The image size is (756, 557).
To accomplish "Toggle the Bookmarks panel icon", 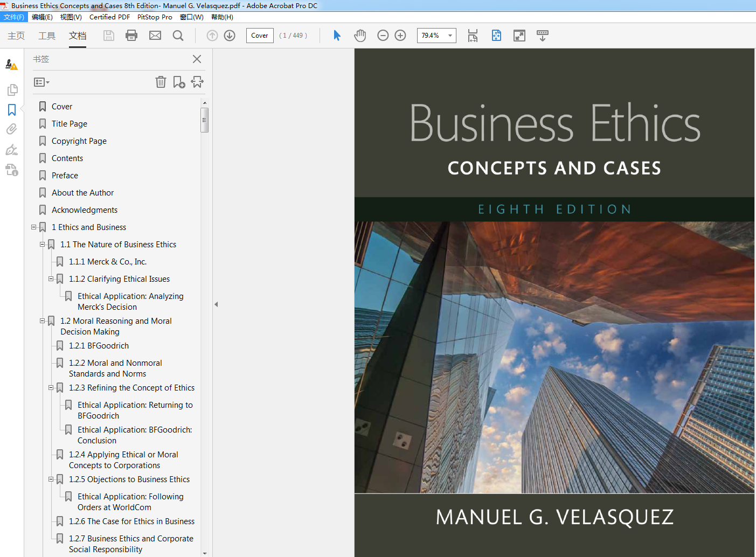I will click(12, 110).
